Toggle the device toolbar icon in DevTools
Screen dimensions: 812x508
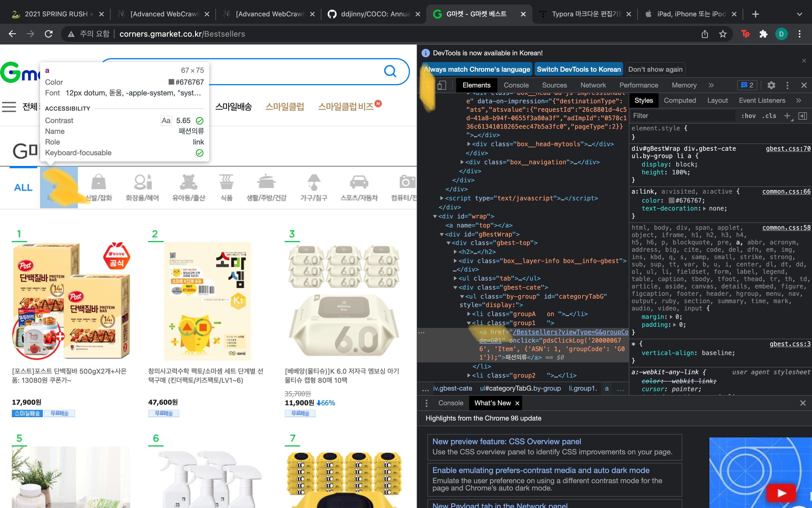[x=442, y=85]
